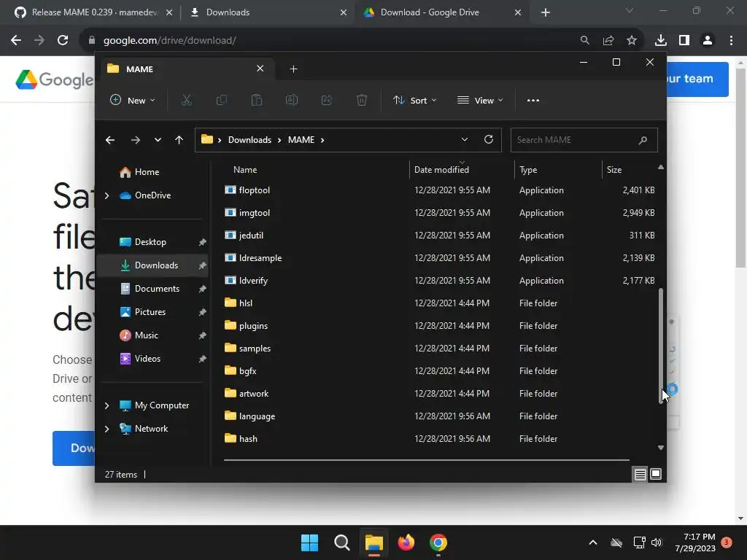Bookmark this page with star icon
Viewport: 747px width, 560px height.
point(631,41)
